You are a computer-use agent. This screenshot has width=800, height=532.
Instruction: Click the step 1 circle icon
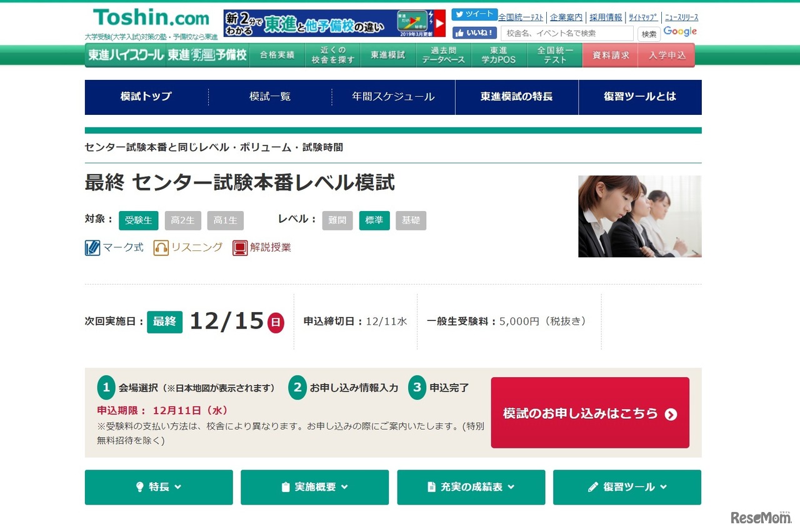[106, 388]
